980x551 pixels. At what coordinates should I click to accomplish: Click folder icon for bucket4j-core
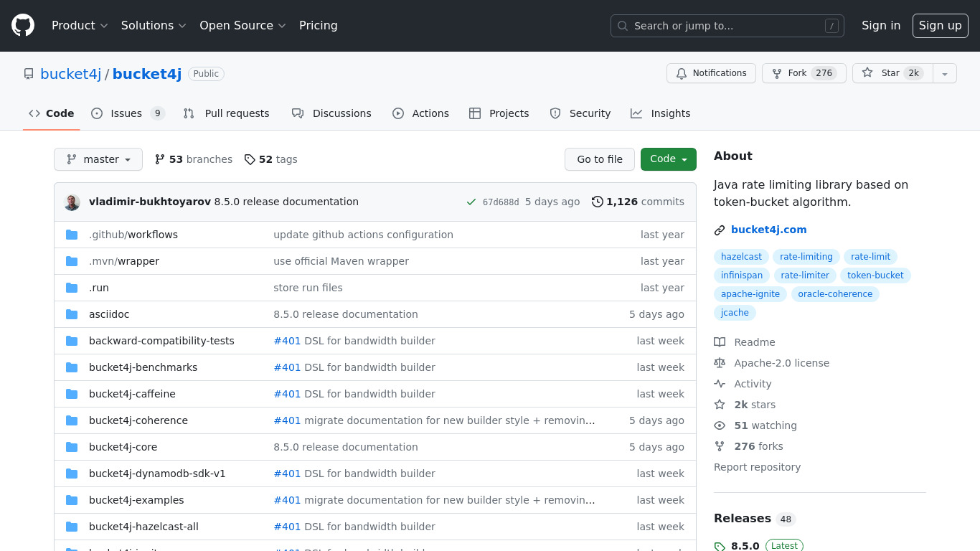pos(72,447)
